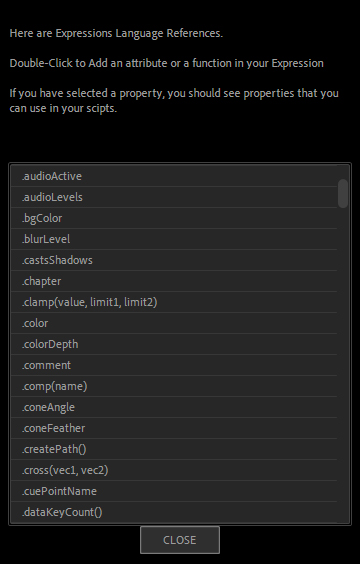Select .castsShadows in the reference list
Image resolution: width=360 pixels, height=564 pixels.
[x=174, y=260]
